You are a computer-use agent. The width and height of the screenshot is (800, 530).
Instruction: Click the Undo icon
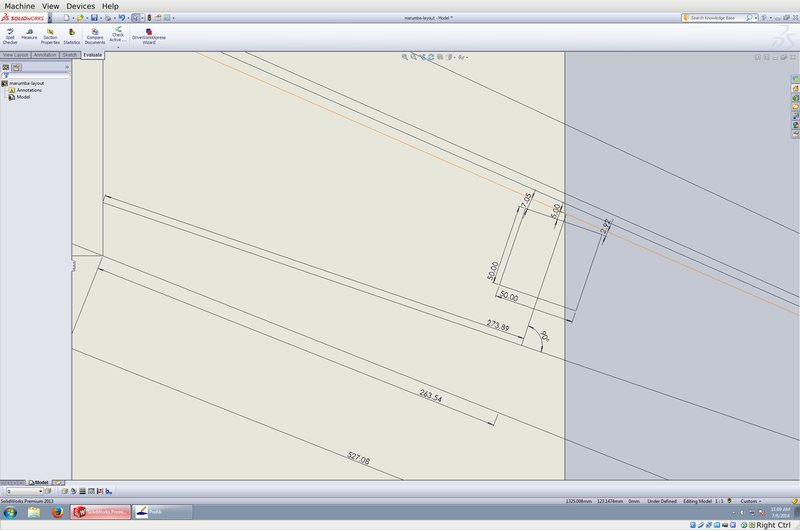(122, 18)
